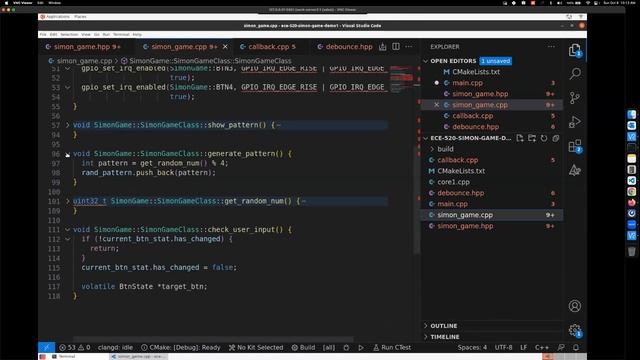This screenshot has height=360, width=640.
Task: Open the Source Control view
Action: click(x=575, y=98)
